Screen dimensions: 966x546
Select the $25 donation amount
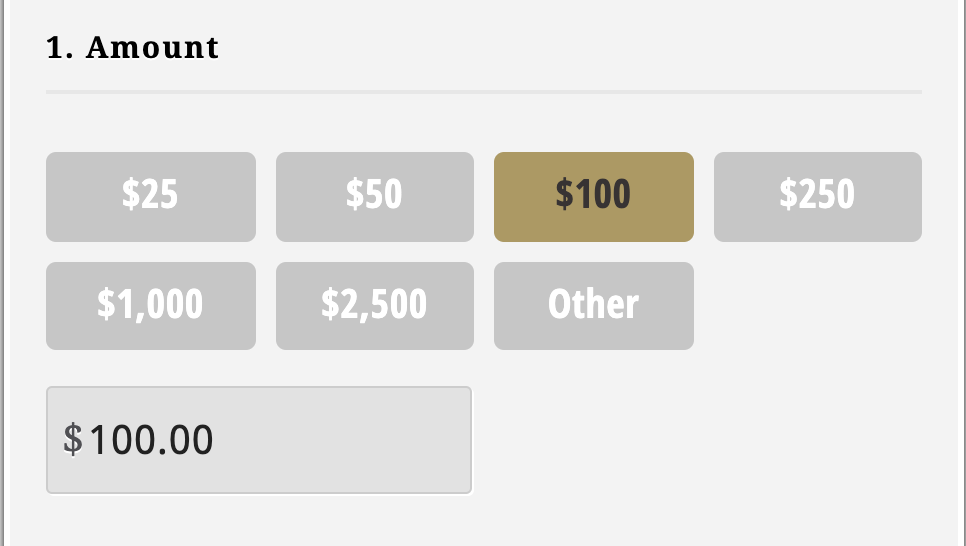click(x=151, y=196)
